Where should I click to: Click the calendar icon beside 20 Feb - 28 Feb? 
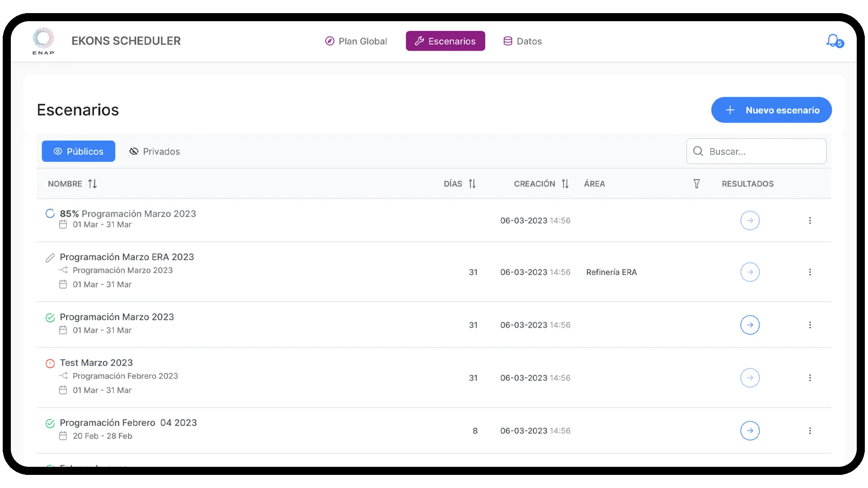click(x=63, y=436)
